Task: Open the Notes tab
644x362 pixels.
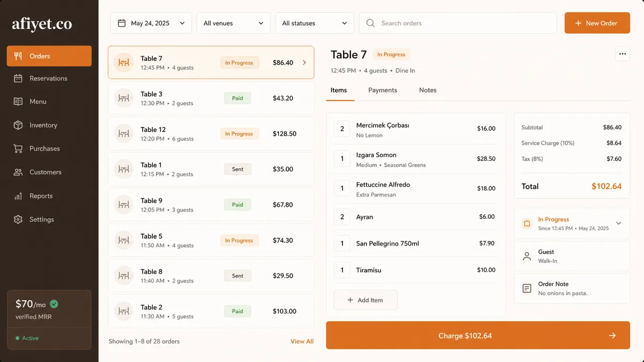Action: [428, 90]
